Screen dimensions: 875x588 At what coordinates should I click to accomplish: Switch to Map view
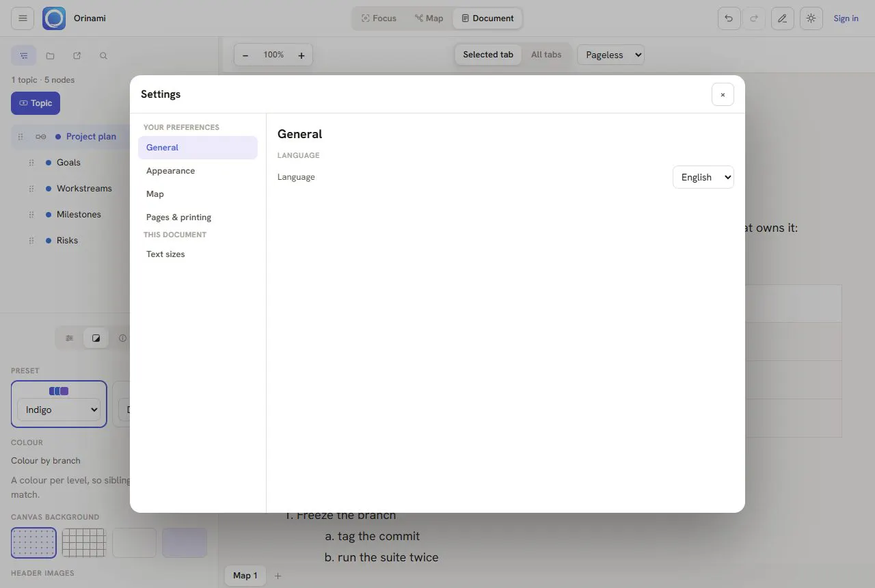(x=429, y=18)
